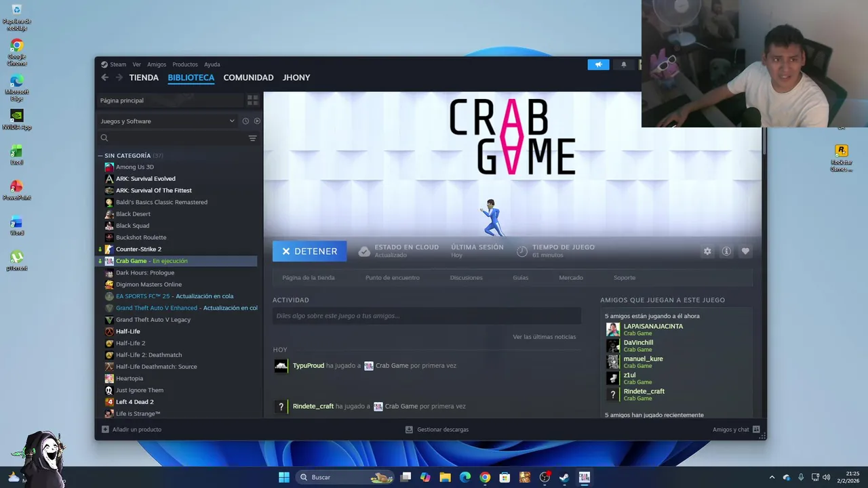Screen dimensions: 868x488
Task: Open Punto de encuentro link
Action: click(x=392, y=278)
